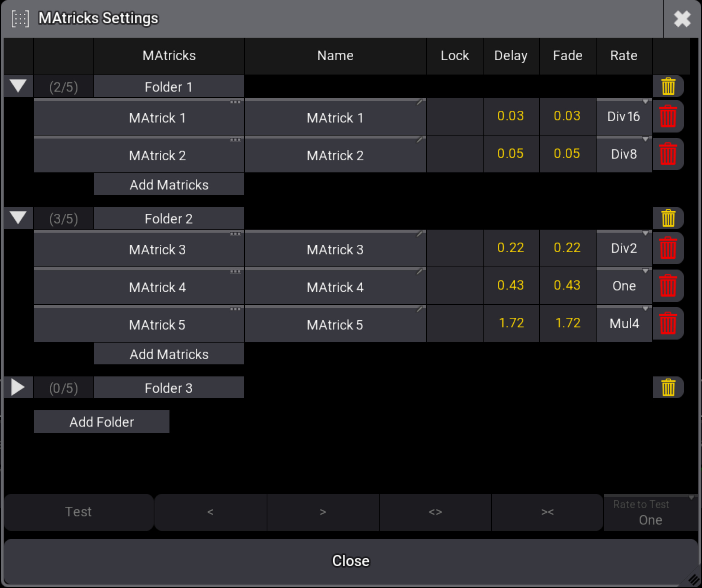
Task: Click the MAtricks grid icon in title bar
Action: coord(20,18)
